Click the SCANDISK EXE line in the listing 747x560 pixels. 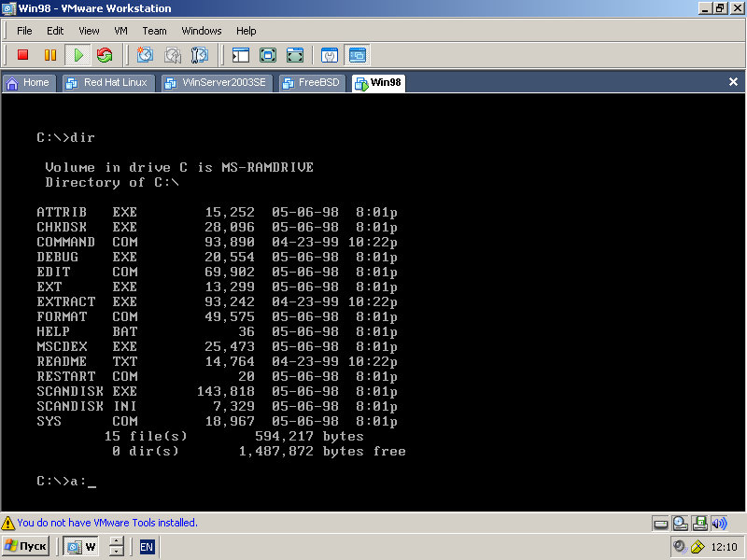[218, 391]
